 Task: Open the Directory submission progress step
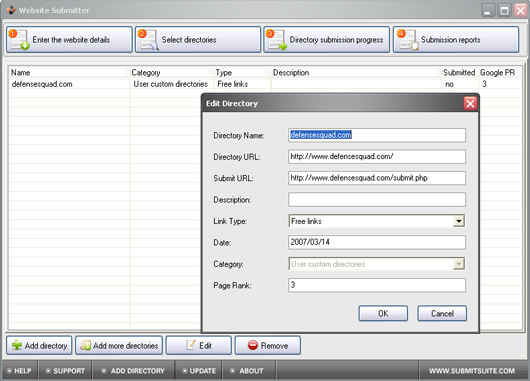[x=327, y=40]
